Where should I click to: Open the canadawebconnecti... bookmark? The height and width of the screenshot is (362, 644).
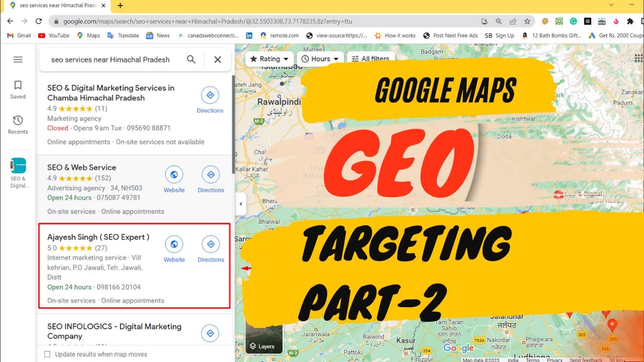(208, 36)
